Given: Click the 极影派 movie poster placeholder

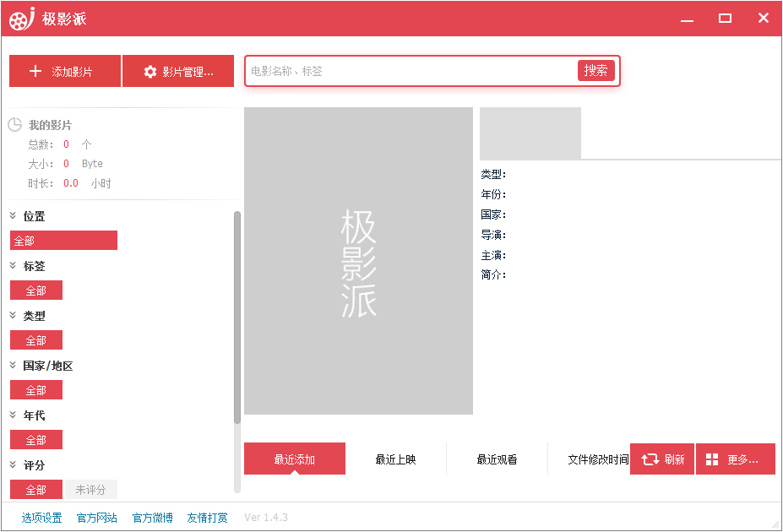Looking at the screenshot, I should 358,261.
